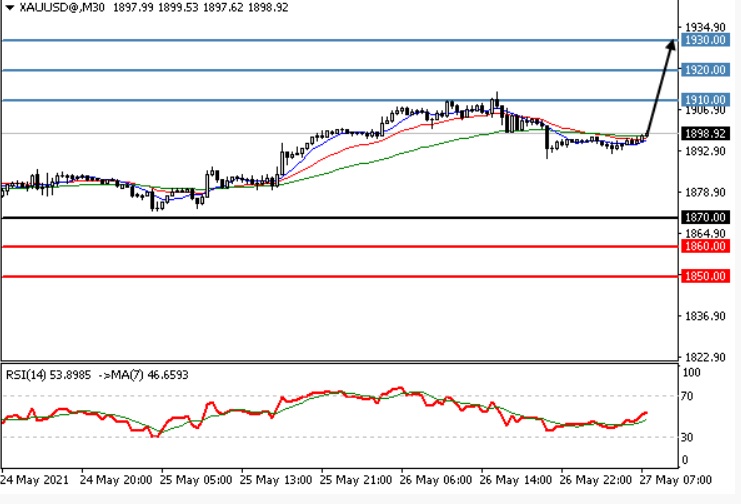Select the blue 1920.00 horizontal line
741x504 pixels.
pyautogui.click(x=339, y=70)
